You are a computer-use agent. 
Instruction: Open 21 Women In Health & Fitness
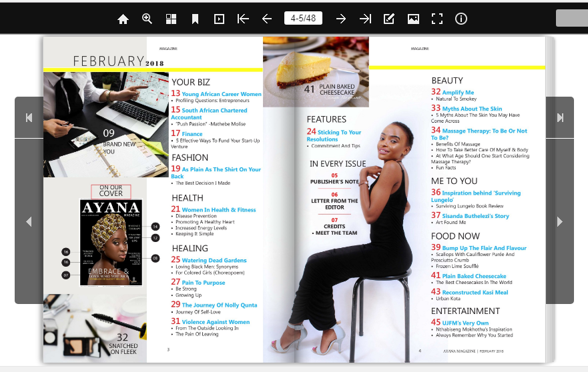[x=214, y=209]
